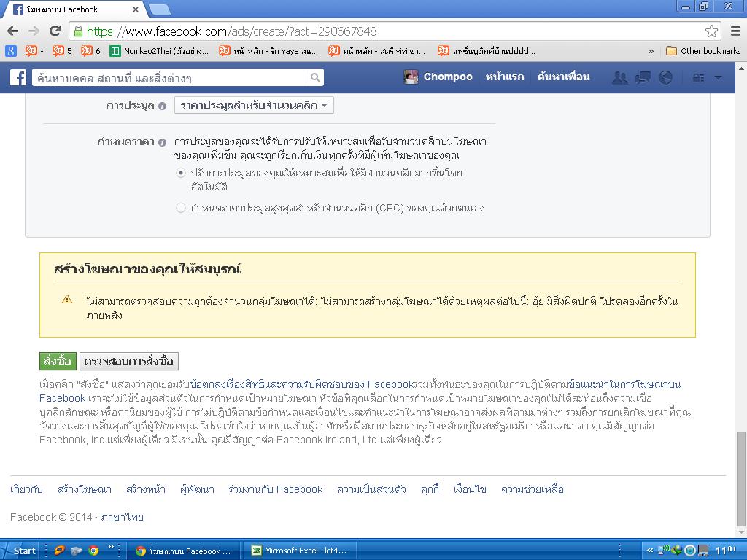
Task: Click the Facebook logo icon
Action: point(18,77)
